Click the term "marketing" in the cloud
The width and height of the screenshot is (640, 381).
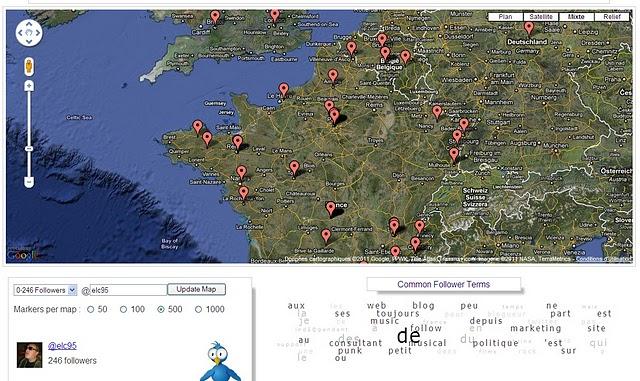point(536,328)
